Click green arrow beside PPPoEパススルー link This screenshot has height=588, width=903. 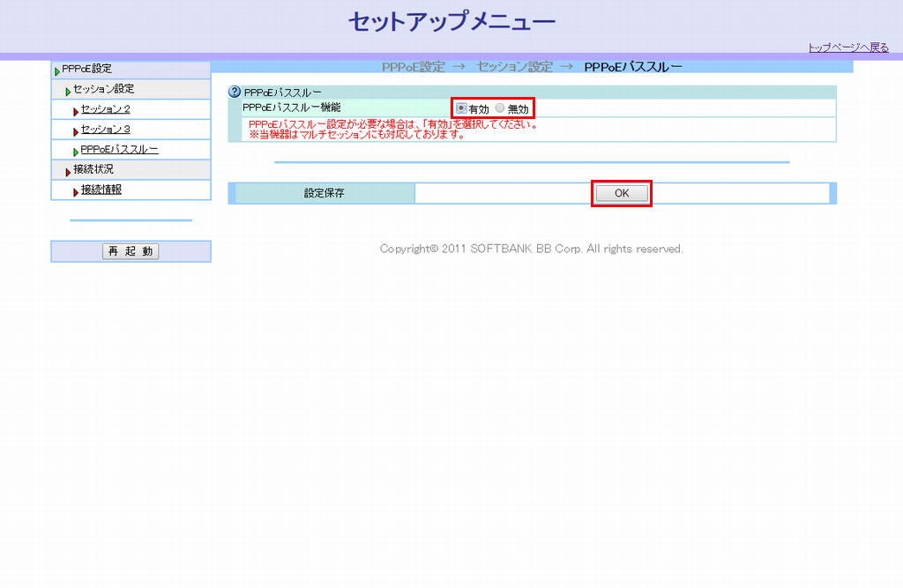76,152
